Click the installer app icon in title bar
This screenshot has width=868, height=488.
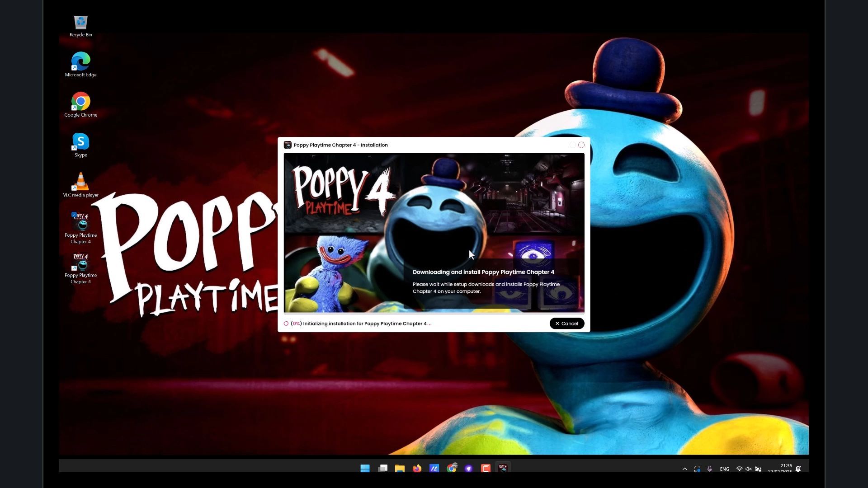287,145
